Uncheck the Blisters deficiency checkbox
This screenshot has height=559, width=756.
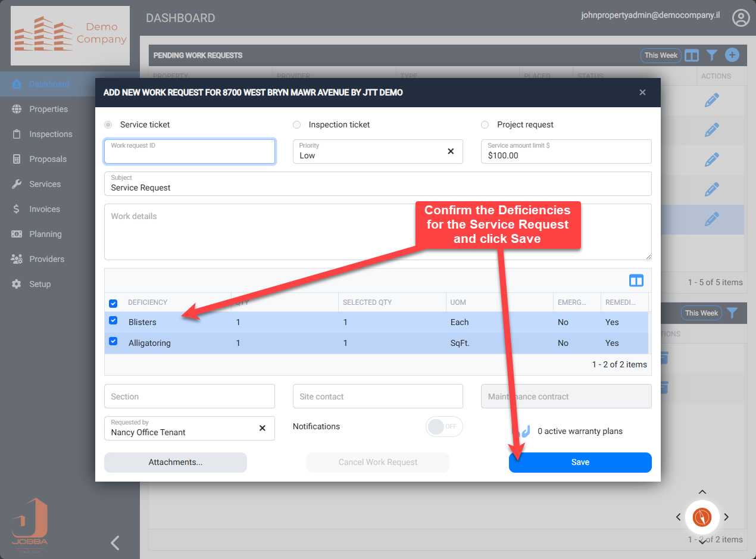(113, 321)
